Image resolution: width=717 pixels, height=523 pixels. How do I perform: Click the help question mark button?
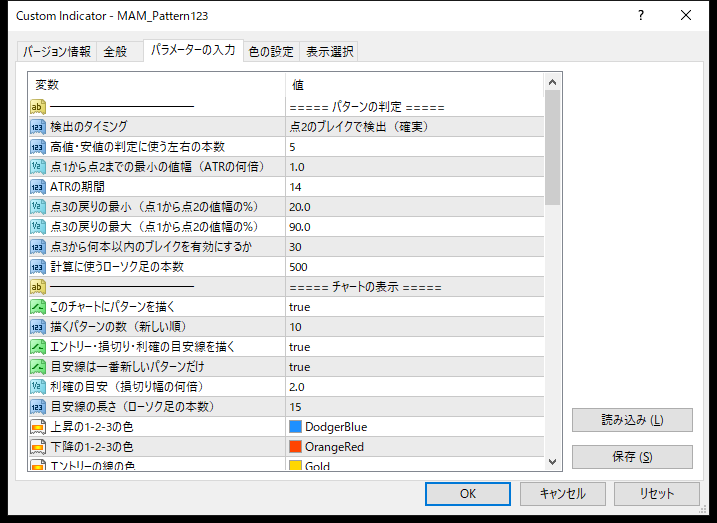click(x=641, y=16)
